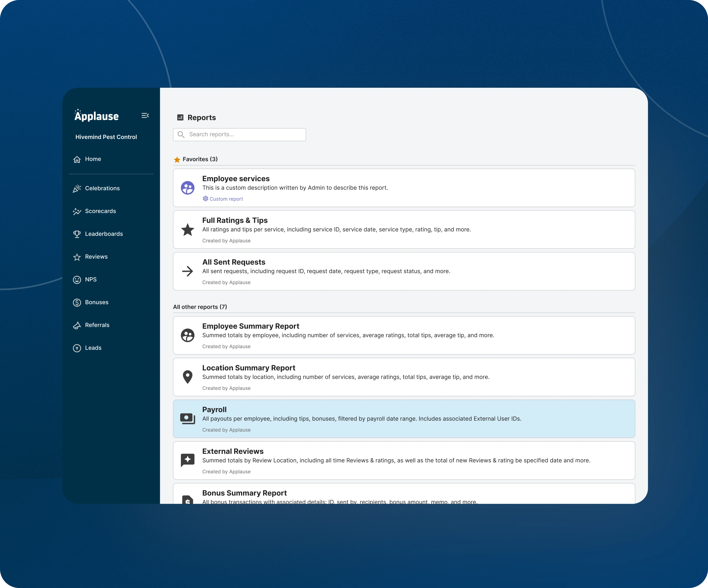Click the All other reports header
The width and height of the screenshot is (708, 588).
[x=200, y=307]
